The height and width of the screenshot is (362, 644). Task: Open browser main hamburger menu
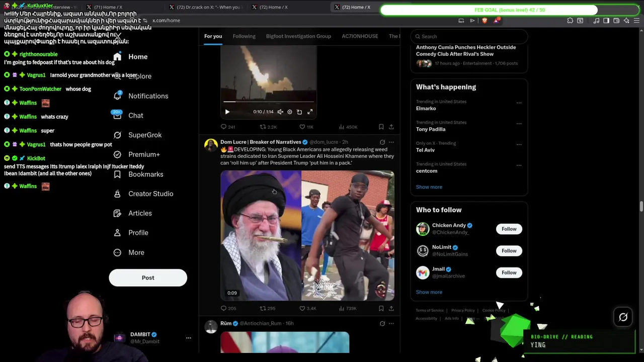tap(636, 21)
